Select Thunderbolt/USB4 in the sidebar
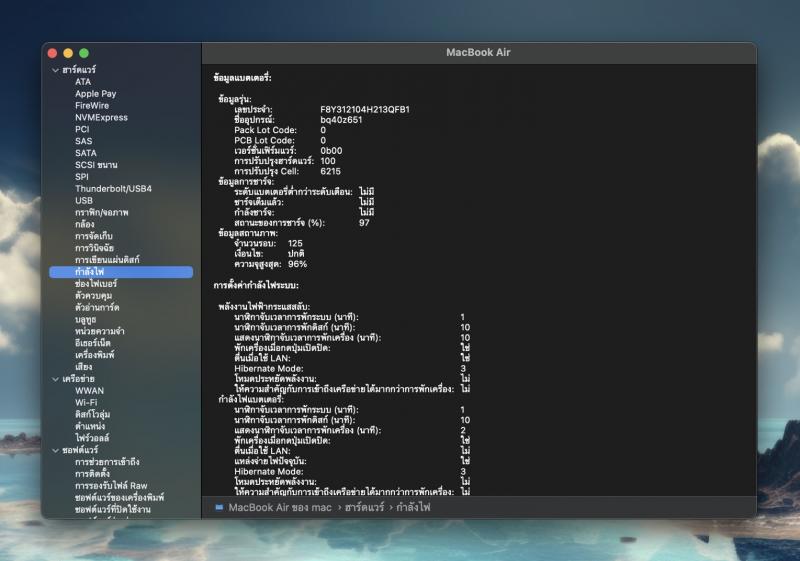 click(113, 189)
